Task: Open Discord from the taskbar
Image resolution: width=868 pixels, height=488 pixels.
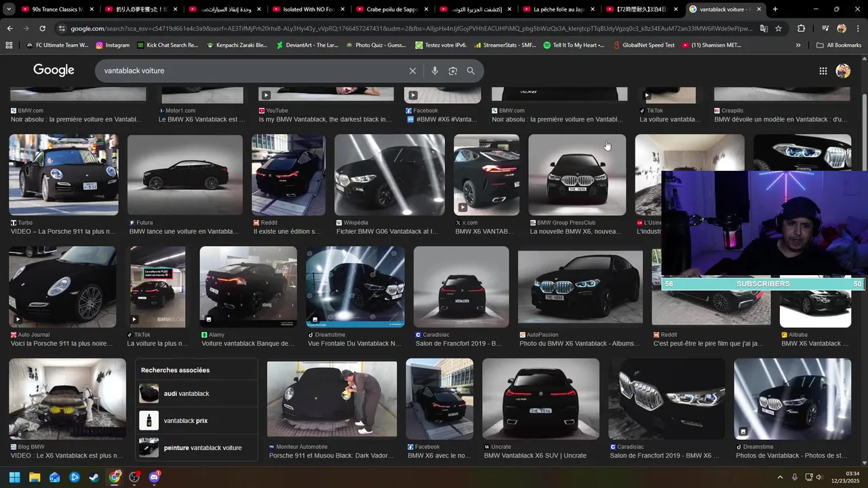Action: [x=154, y=477]
